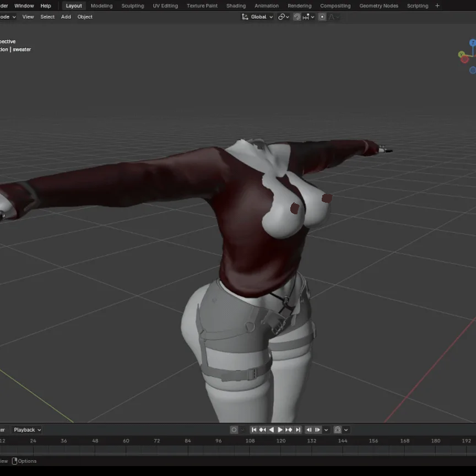Open the viewport Add menu
The width and height of the screenshot is (476, 476).
pyautogui.click(x=66, y=17)
